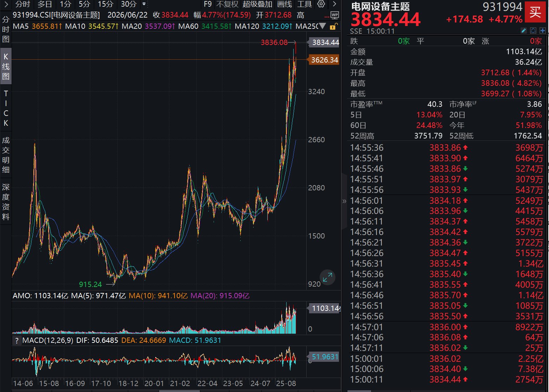Click the 3626.34 orange crosshair price tag
Image resolution: width=549 pixels, height=392 pixels.
(x=323, y=60)
